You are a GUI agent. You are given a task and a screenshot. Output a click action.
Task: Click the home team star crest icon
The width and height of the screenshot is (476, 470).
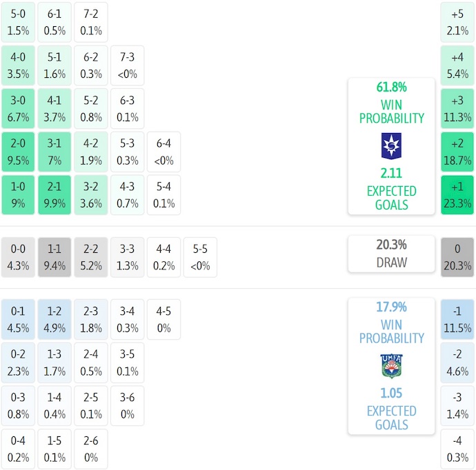[x=391, y=146]
